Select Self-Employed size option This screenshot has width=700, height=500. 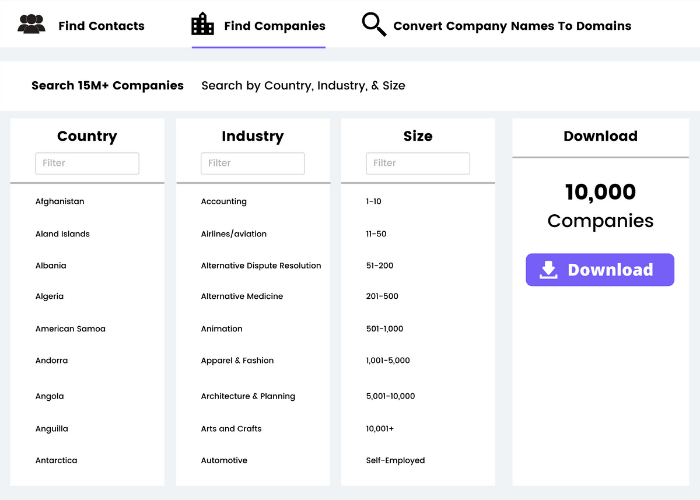[395, 460]
